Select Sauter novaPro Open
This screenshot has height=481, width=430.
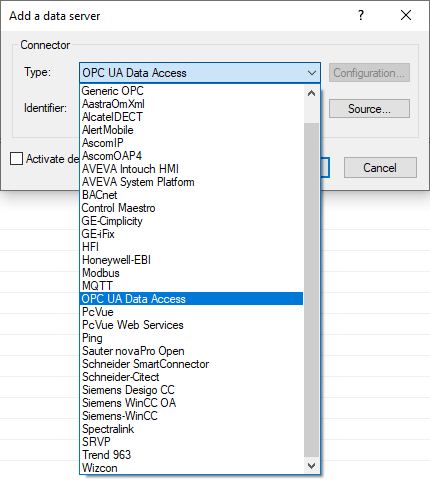coord(192,351)
